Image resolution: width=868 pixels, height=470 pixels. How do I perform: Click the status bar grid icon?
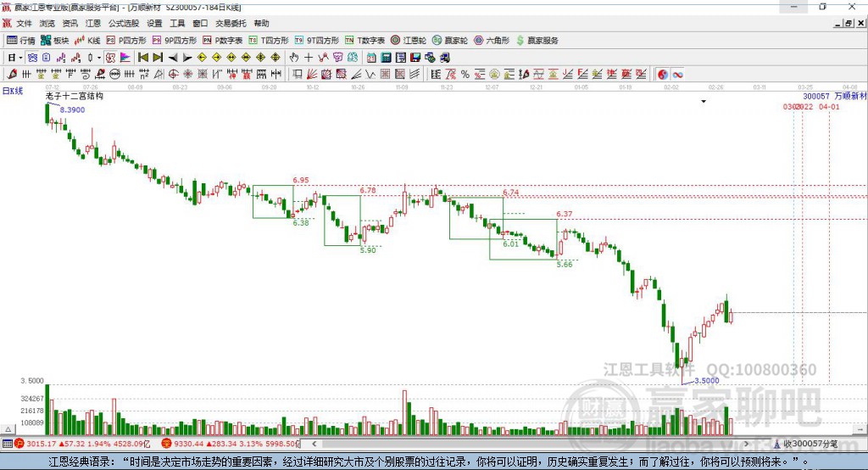7,444
